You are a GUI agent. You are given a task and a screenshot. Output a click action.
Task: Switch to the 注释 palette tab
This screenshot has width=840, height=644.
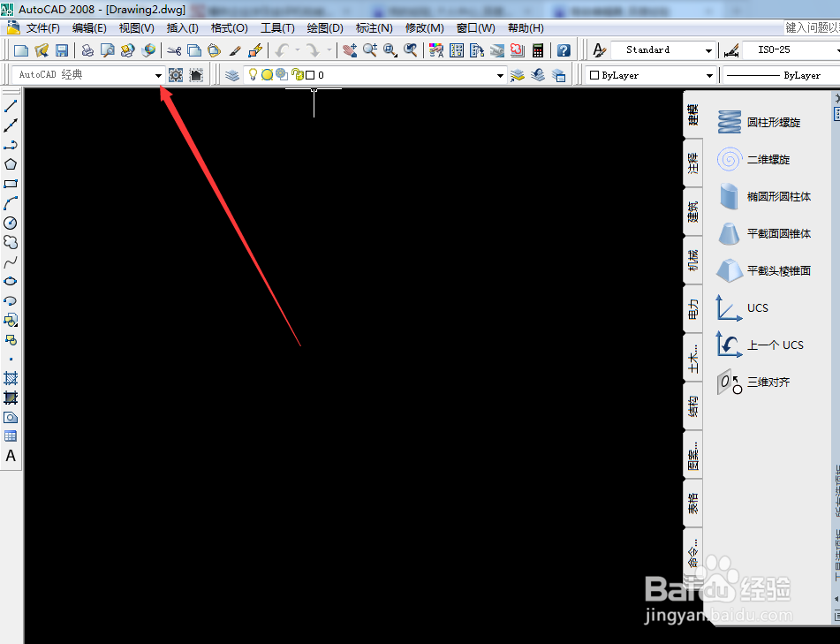pos(693,163)
